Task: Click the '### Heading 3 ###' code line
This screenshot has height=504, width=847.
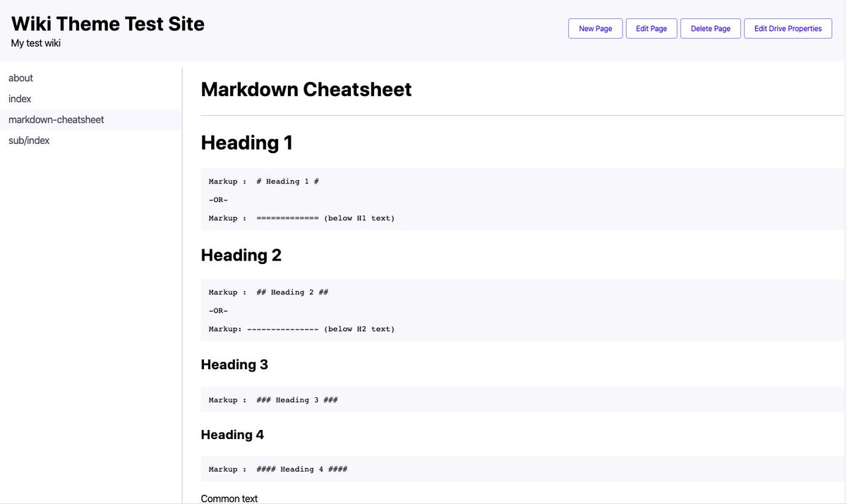Action: [x=273, y=400]
